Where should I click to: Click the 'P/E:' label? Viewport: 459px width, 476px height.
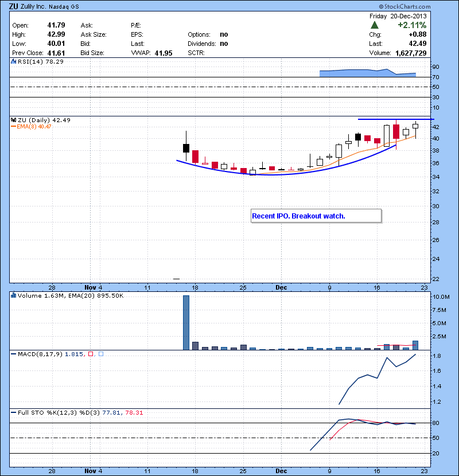(136, 25)
